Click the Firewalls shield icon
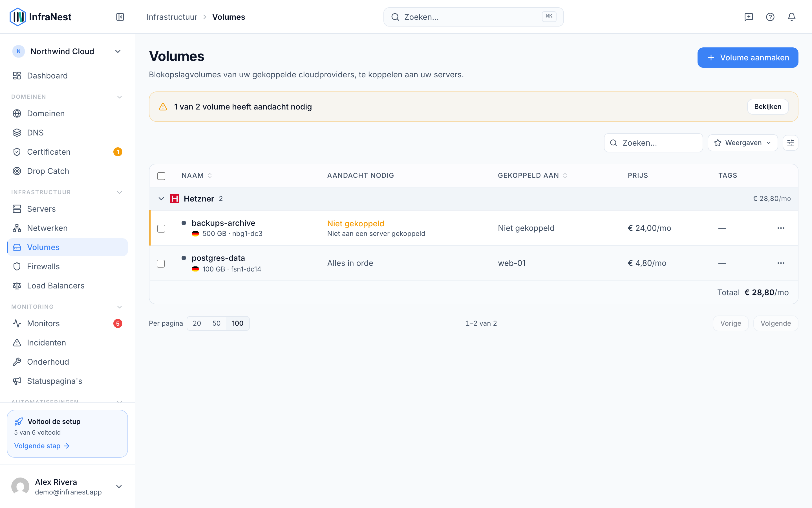This screenshot has width=812, height=508. click(x=17, y=266)
